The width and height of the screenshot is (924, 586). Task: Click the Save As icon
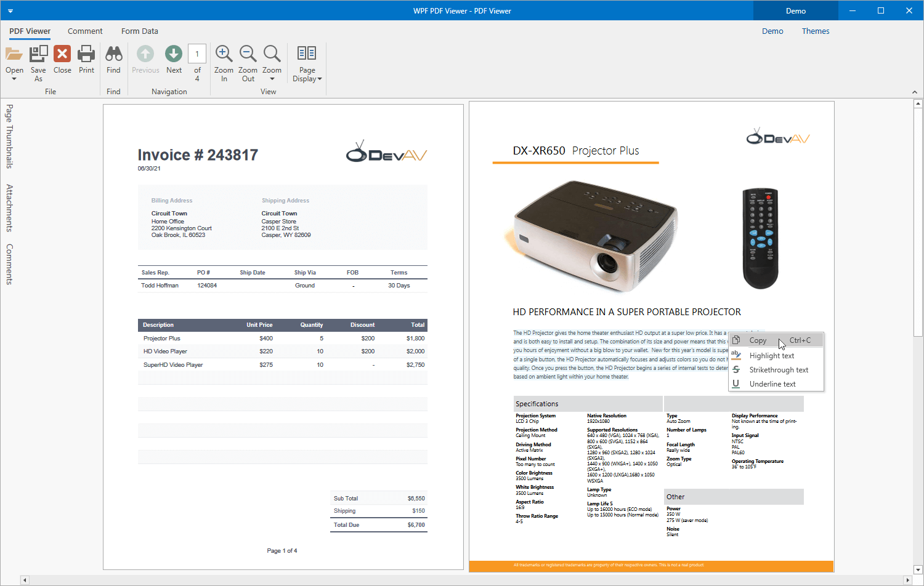pyautogui.click(x=38, y=55)
